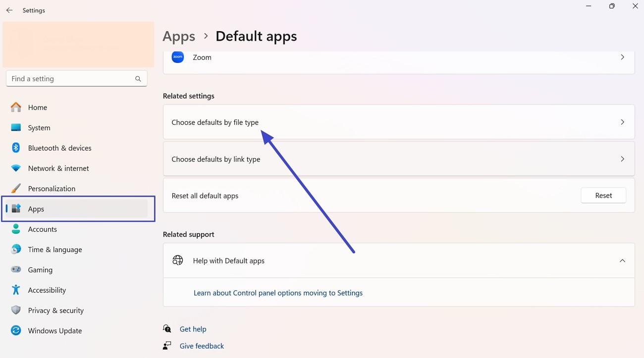
Task: Click the Home icon in sidebar
Action: [x=16, y=107]
